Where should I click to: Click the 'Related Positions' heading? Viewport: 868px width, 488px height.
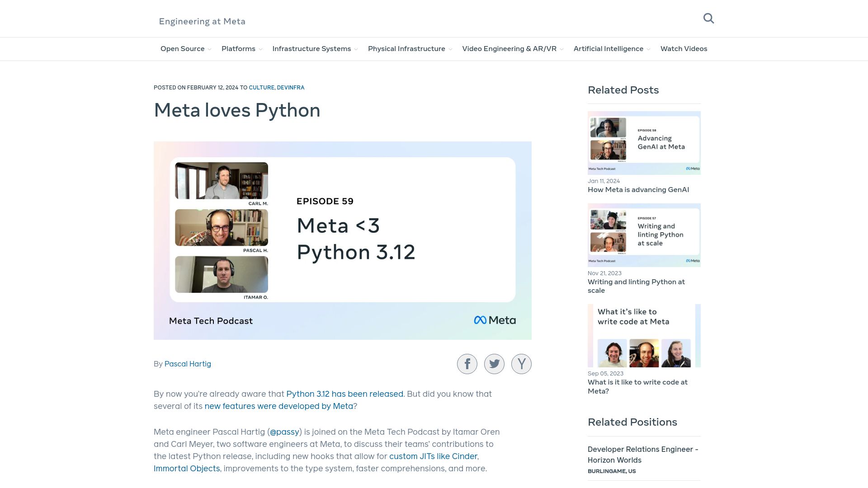coord(632,422)
